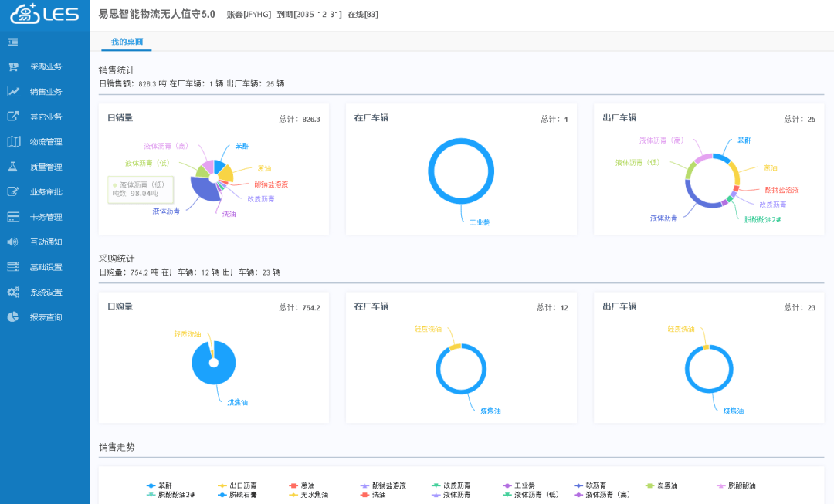Open 互动通知 via the speaker icon
Image resolution: width=834 pixels, height=504 pixels.
pos(13,242)
